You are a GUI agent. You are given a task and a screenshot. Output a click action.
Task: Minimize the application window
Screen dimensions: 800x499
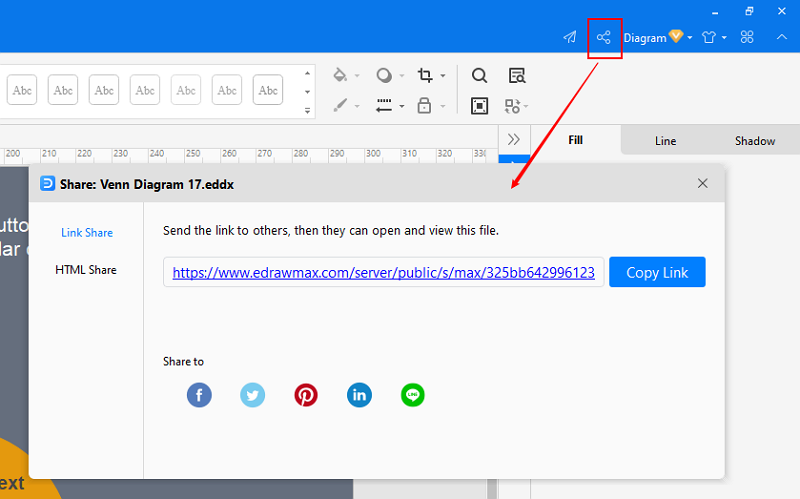click(715, 11)
